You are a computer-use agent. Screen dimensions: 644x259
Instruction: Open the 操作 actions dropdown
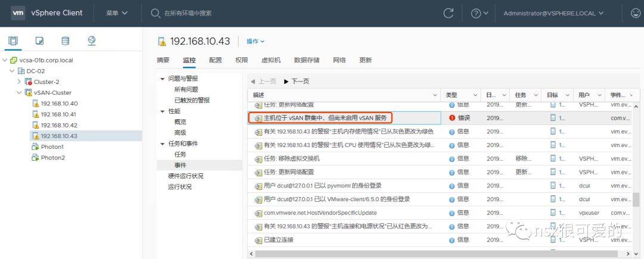[x=255, y=42]
